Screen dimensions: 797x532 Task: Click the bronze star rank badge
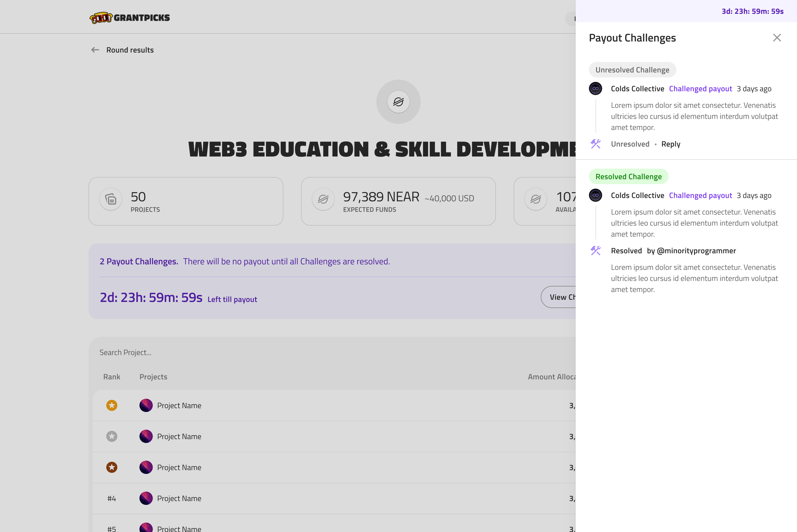tap(112, 467)
